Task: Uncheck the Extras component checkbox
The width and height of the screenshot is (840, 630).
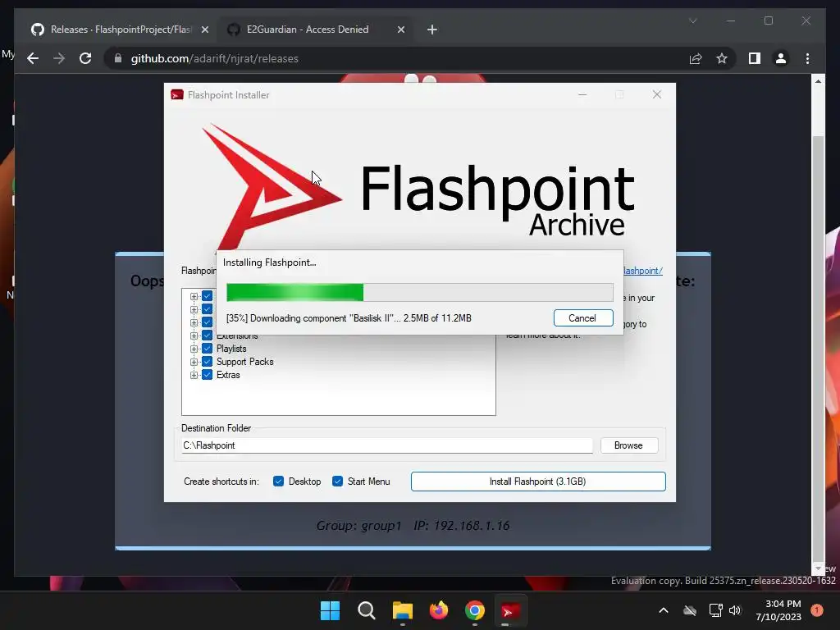Action: click(207, 375)
